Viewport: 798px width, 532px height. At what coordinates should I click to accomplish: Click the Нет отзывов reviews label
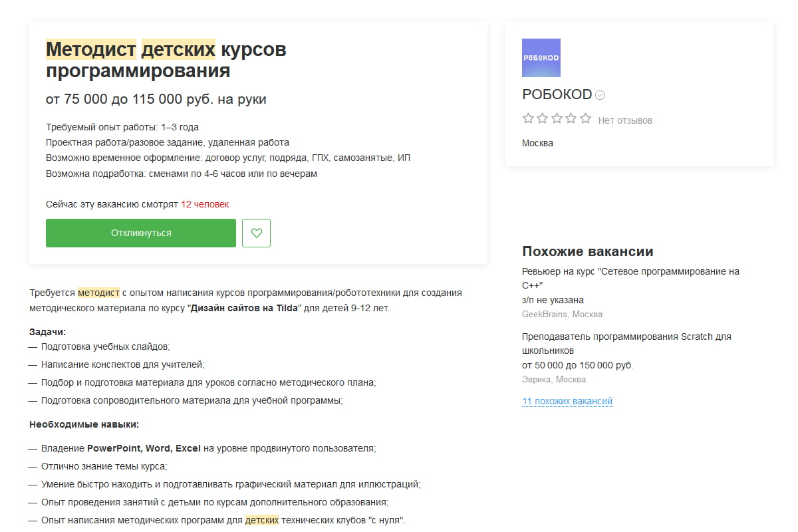[625, 120]
